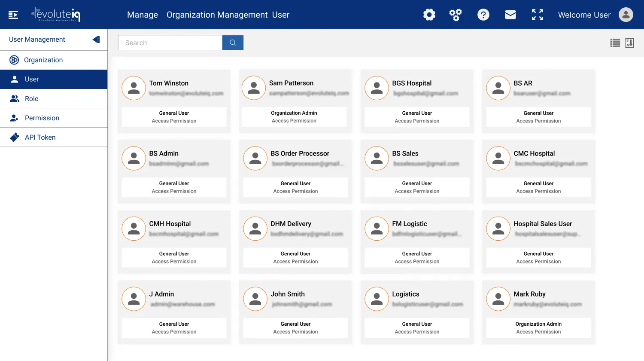Select the User tab in the top navigation
The width and height of the screenshot is (644, 361).
click(x=280, y=14)
